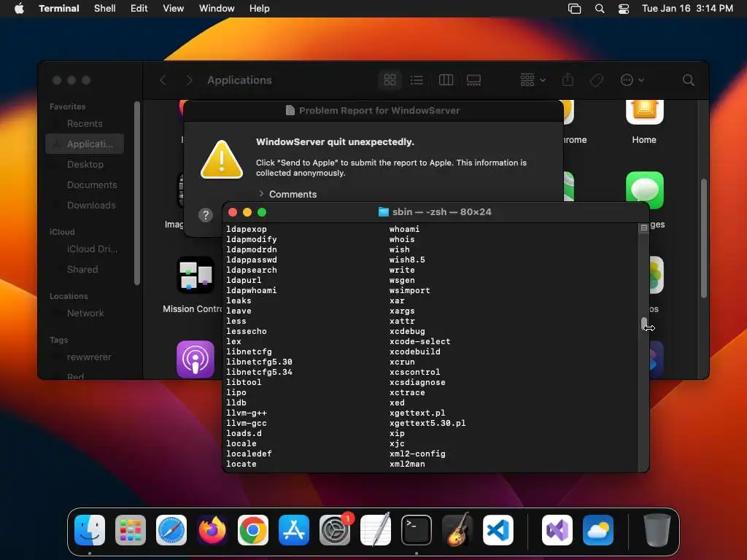Click 'ldapsearch' in Terminal output
The height and width of the screenshot is (560, 747).
[x=251, y=270]
